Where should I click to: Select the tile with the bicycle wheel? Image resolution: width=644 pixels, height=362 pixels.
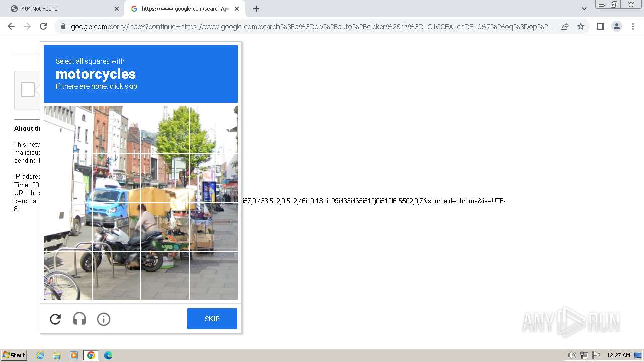pos(67,276)
